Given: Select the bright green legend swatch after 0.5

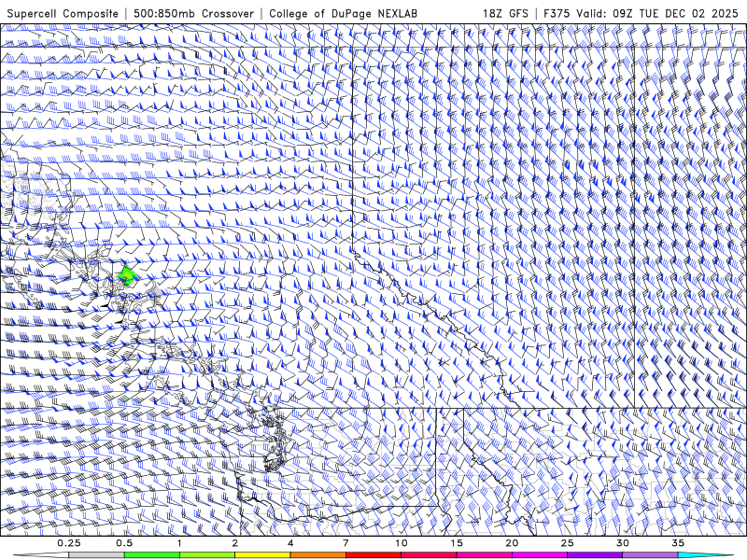Looking at the screenshot, I should coord(152,555).
